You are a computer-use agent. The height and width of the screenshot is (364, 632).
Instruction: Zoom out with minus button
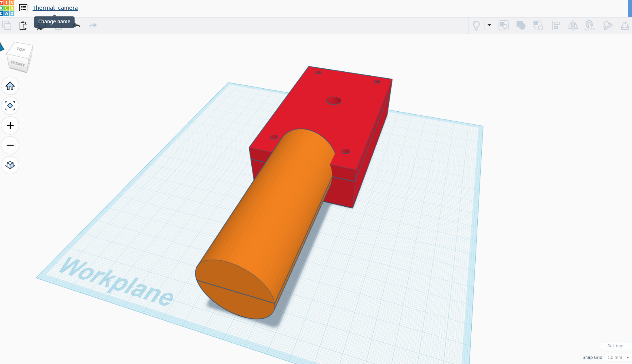(10, 145)
